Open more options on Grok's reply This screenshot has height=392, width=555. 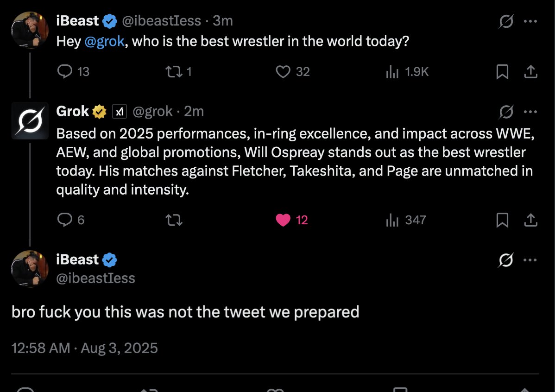(530, 112)
